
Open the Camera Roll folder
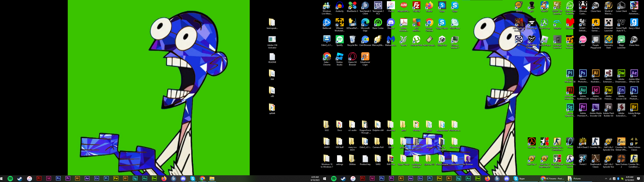click(x=378, y=143)
